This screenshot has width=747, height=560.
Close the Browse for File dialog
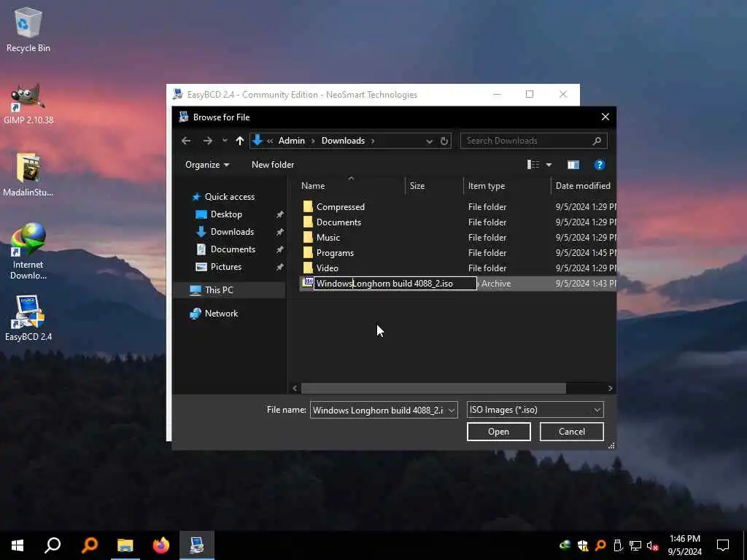(605, 117)
